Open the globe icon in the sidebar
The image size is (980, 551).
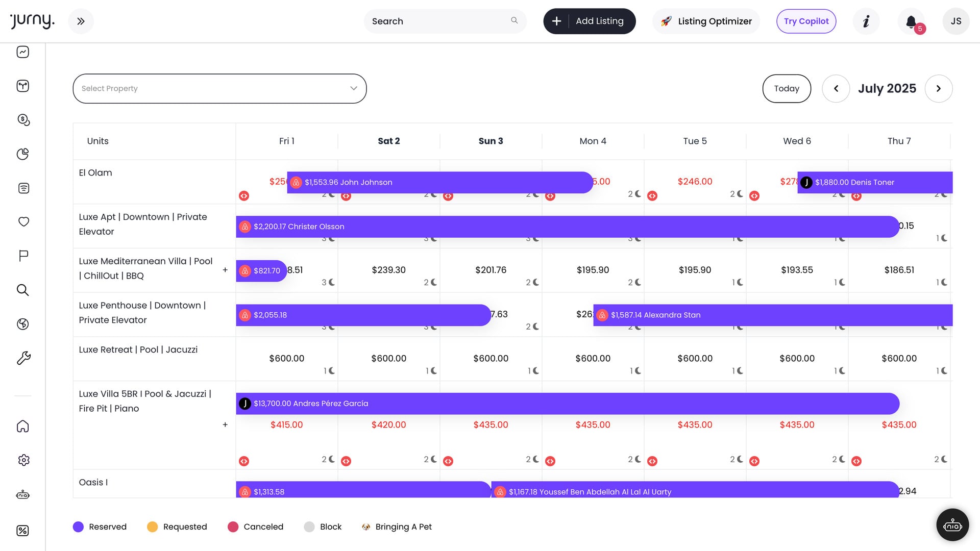coord(22,324)
